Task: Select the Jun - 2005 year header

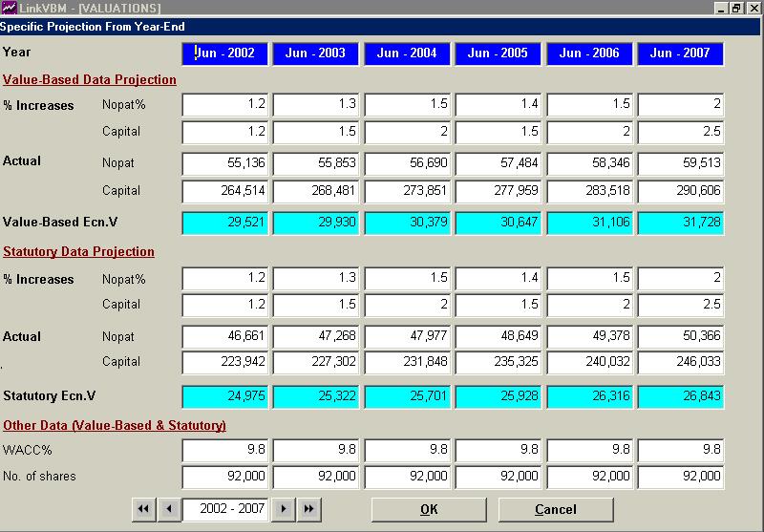Action: tap(498, 53)
